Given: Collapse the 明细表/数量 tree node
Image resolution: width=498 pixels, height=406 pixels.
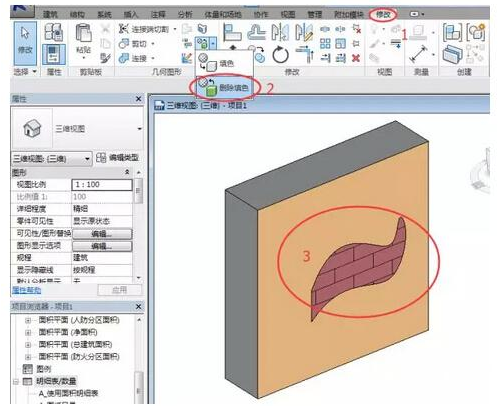Looking at the screenshot, I should (15, 381).
